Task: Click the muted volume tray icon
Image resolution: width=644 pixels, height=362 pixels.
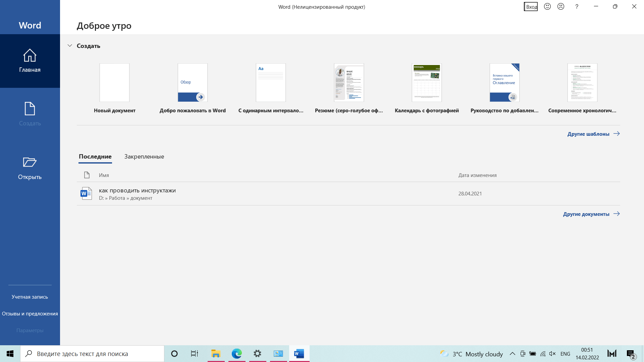Action: pos(553,354)
